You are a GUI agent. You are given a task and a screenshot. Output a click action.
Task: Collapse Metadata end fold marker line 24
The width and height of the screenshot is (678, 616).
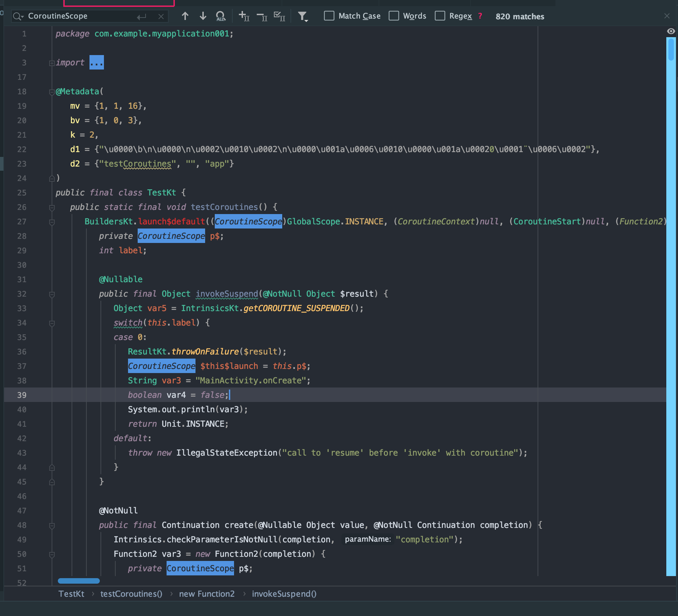pyautogui.click(x=52, y=178)
